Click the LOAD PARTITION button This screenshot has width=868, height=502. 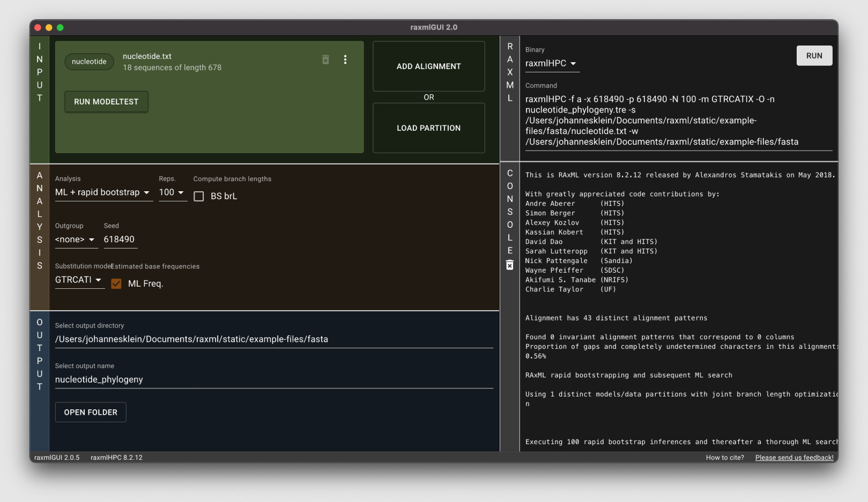pos(429,128)
